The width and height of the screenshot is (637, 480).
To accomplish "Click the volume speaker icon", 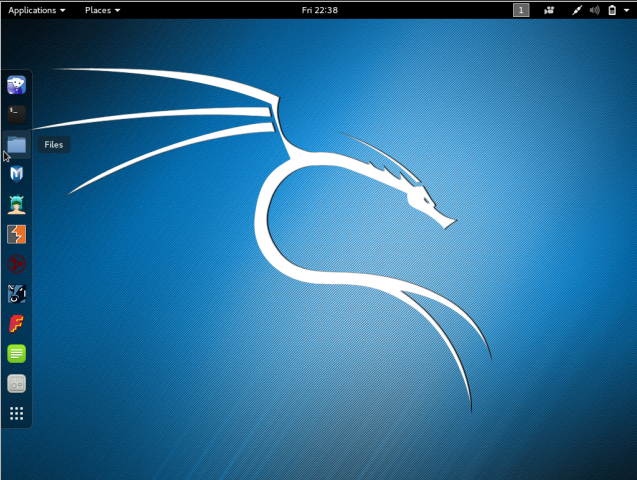I will (594, 10).
